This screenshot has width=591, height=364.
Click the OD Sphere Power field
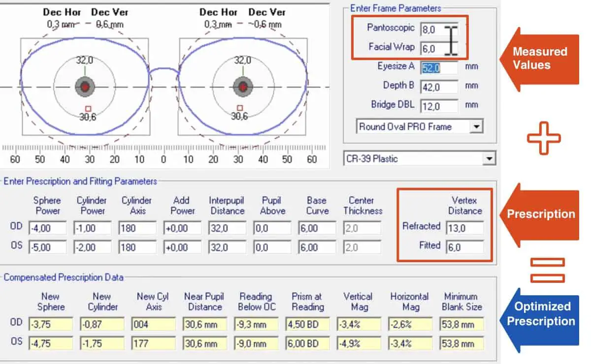point(47,228)
